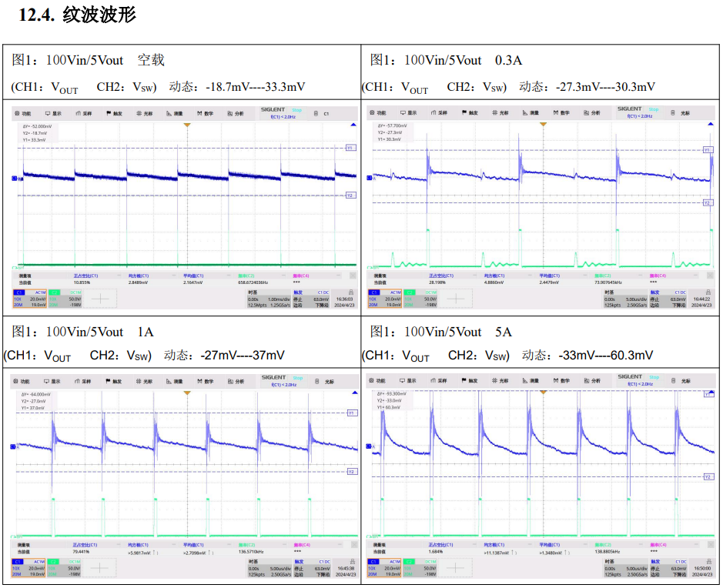Viewport: 723px width, 588px height.
Task: Open the 时基 timebase box showing 1.00ms/div
Action: (269, 299)
